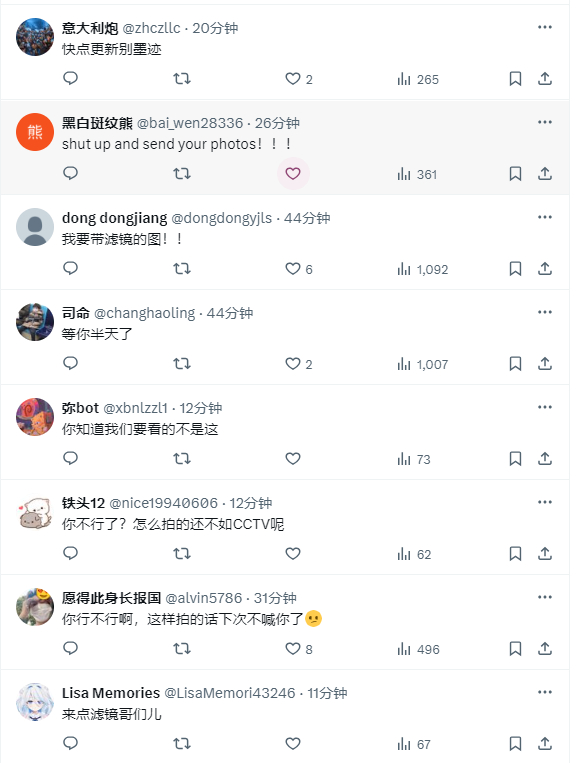
Task: Open more options for 意大利炮's tweet
Action: point(545,27)
